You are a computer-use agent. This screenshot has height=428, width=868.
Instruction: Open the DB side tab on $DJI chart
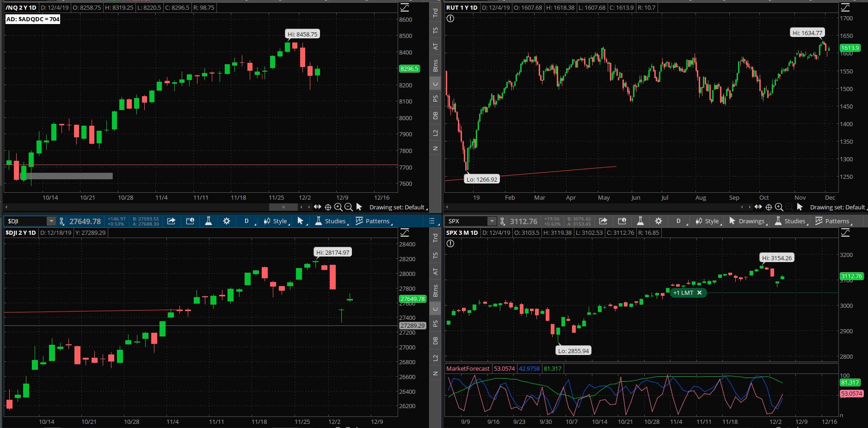coord(435,341)
